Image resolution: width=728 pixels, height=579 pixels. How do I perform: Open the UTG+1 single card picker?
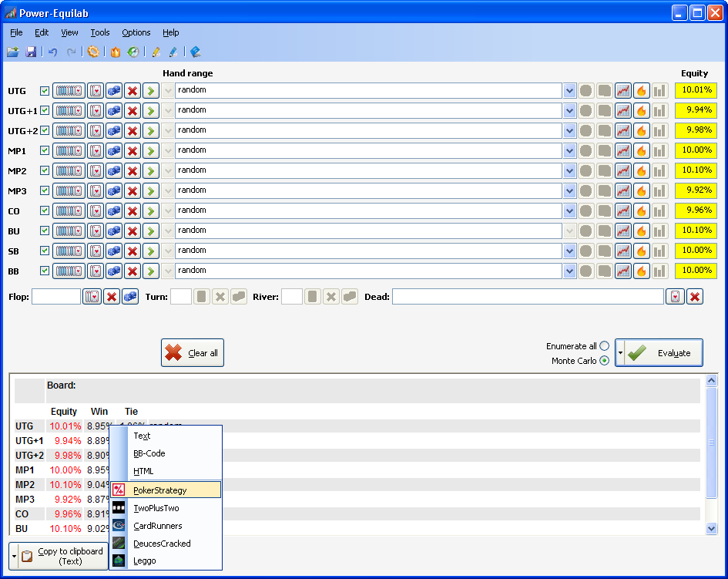(x=96, y=110)
